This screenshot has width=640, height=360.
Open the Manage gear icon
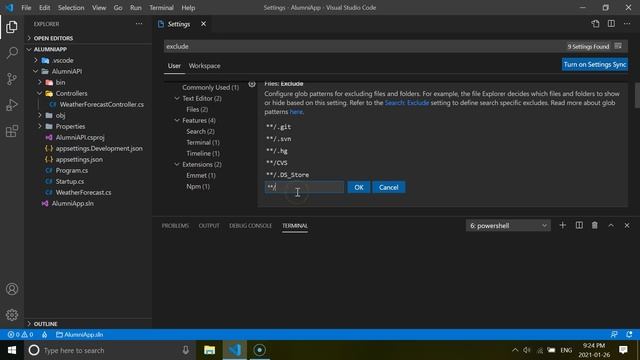tap(12, 315)
